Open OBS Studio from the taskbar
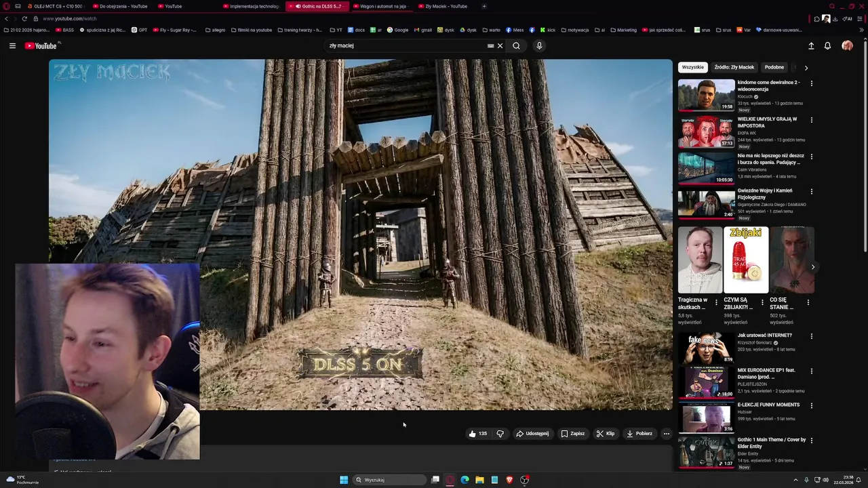Screen dimensions: 868x488 [x=524, y=480]
